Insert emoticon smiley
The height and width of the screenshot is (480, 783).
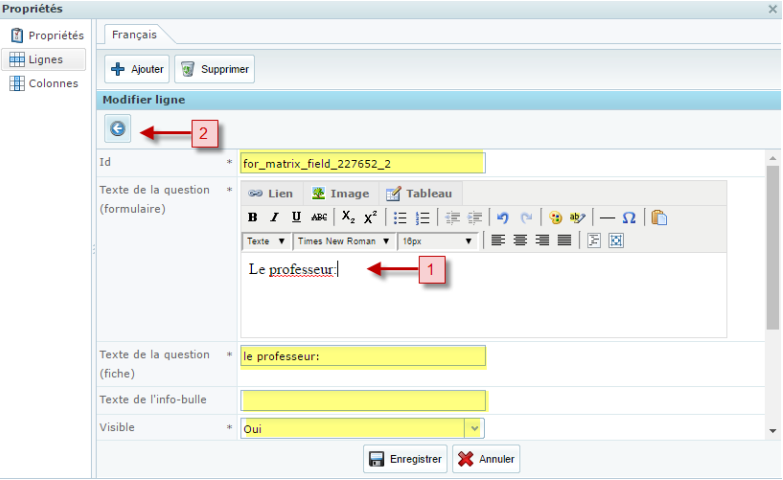[x=555, y=217]
